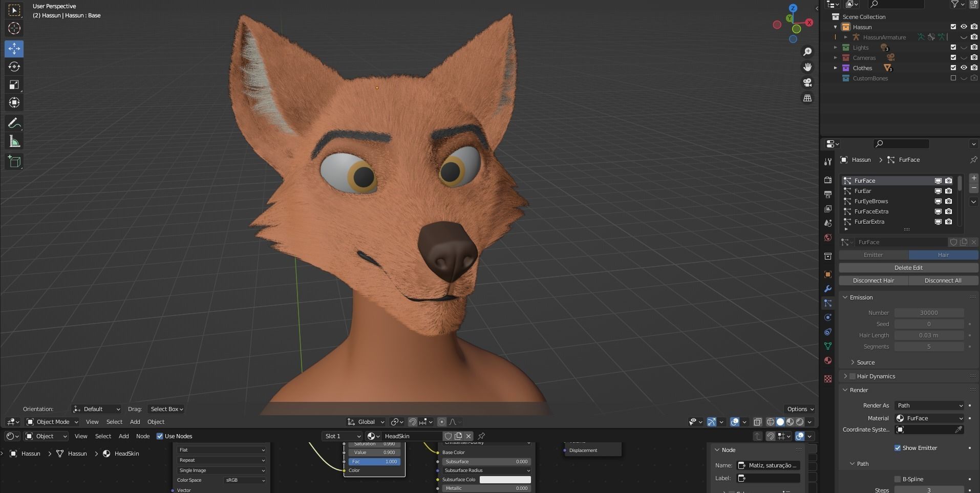980x493 pixels.
Task: Open the viewport View menu
Action: pos(92,422)
